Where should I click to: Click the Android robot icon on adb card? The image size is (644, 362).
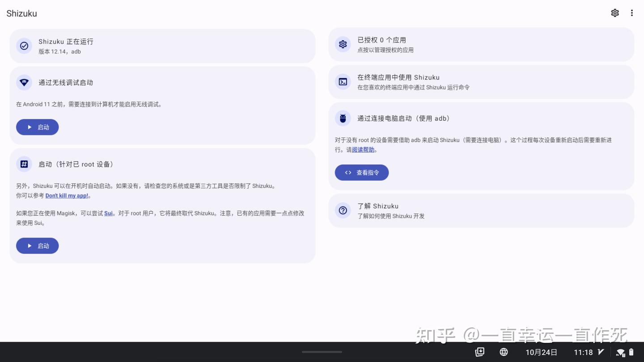click(x=343, y=118)
